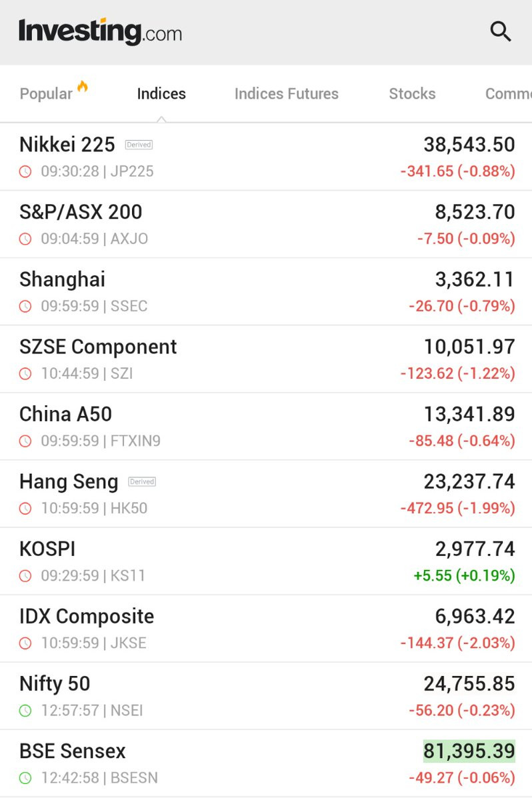Click the green clock icon for Nifty 50
Screen dimensions: 532x800
pos(25,711)
